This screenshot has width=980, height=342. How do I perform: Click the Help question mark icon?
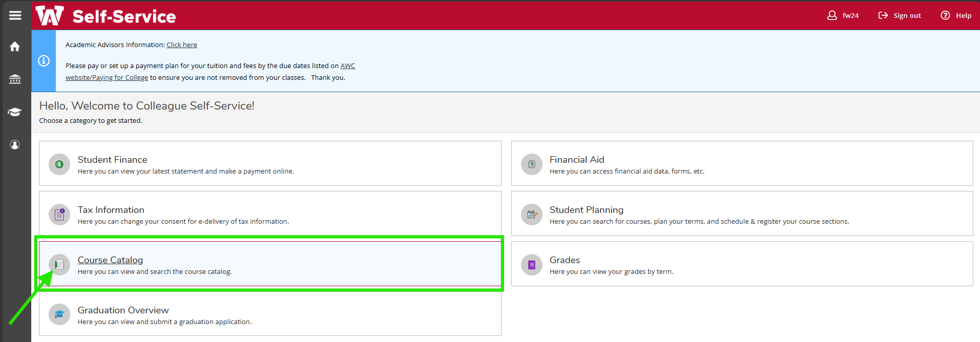pos(945,15)
